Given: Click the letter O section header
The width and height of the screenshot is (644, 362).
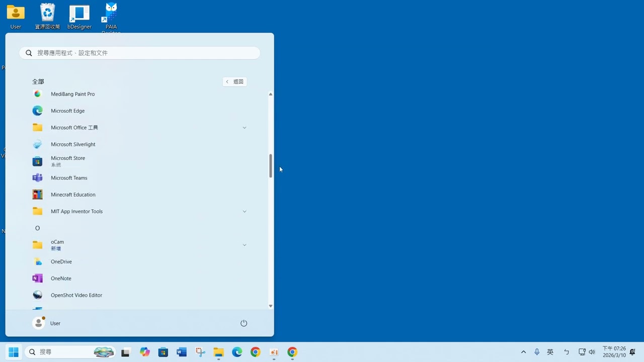Looking at the screenshot, I should coord(37,228).
